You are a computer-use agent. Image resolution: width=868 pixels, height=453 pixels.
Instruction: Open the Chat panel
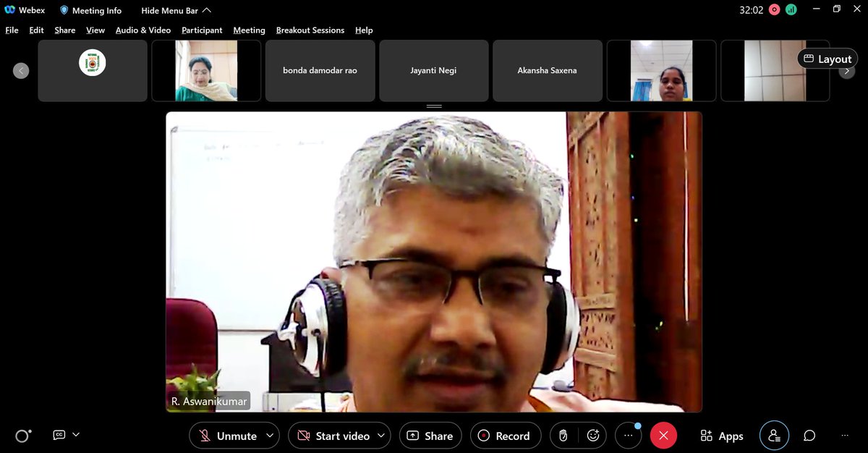point(809,436)
